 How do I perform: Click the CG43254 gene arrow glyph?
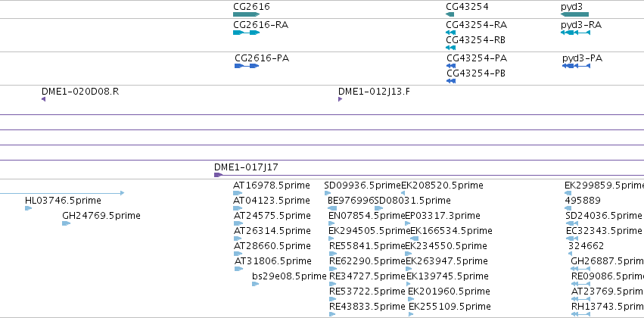tap(450, 14)
